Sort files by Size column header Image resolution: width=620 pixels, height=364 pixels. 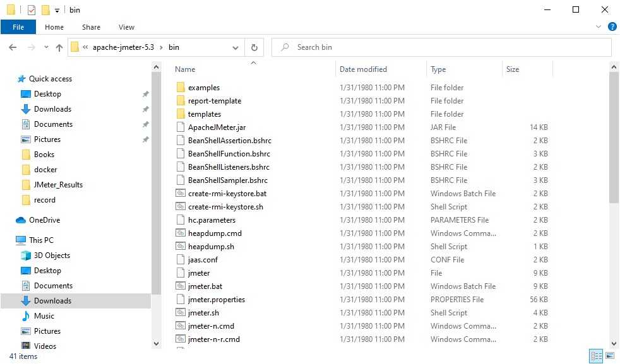click(x=513, y=69)
